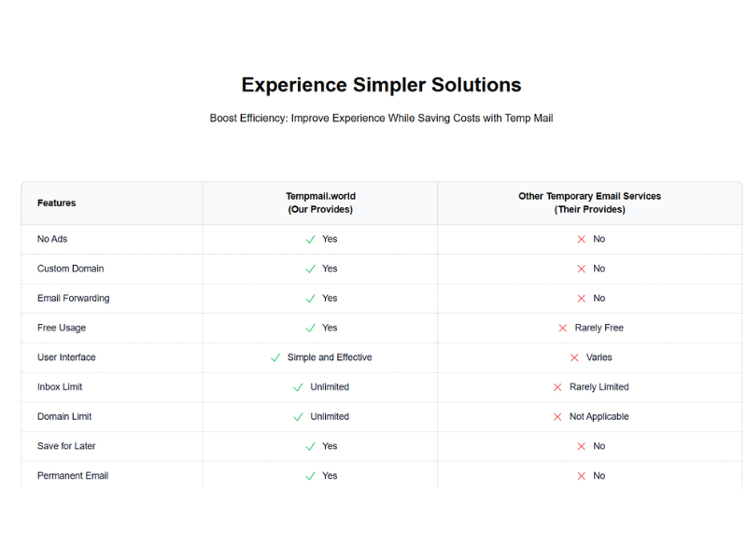The width and height of the screenshot is (747, 560).
Task: Click the Experience Simpler Solutions heading
Action: [381, 85]
